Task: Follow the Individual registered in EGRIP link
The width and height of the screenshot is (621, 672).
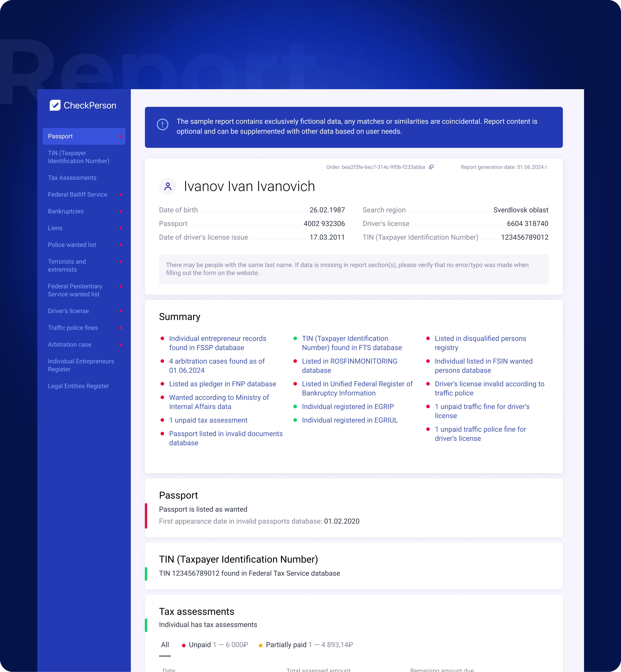Action: (x=348, y=406)
